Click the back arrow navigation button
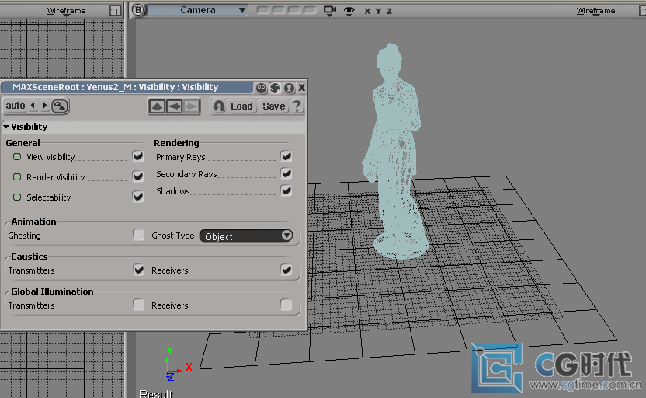Image resolution: width=646 pixels, height=398 pixels. [x=174, y=107]
